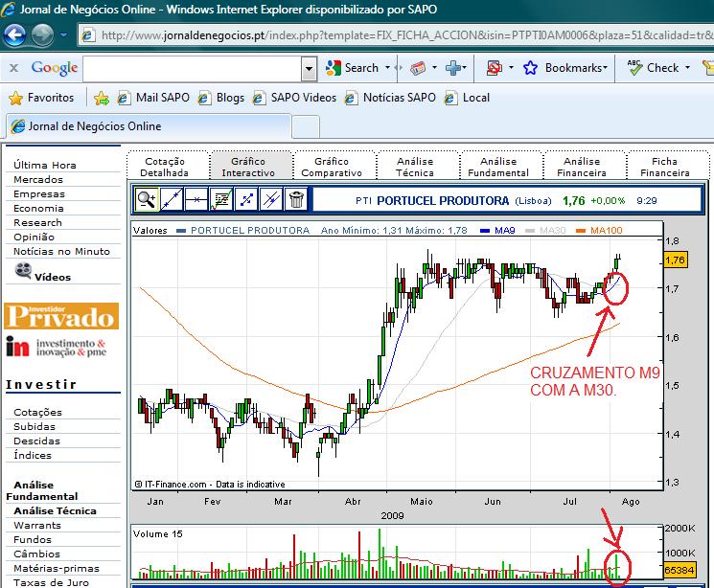Click the Google toolbar Search button
714x588 pixels.
tap(353, 68)
